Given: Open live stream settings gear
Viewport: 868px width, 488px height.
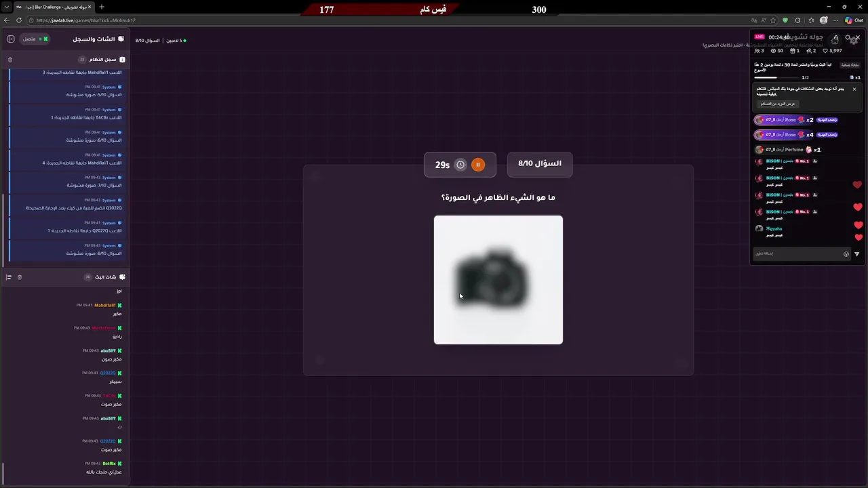Looking at the screenshot, I should click(853, 41).
